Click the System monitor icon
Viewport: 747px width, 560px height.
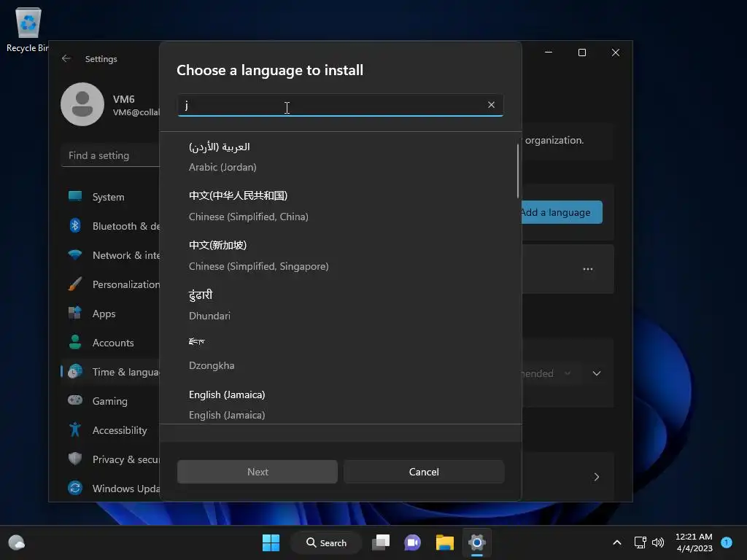pyautogui.click(x=75, y=196)
